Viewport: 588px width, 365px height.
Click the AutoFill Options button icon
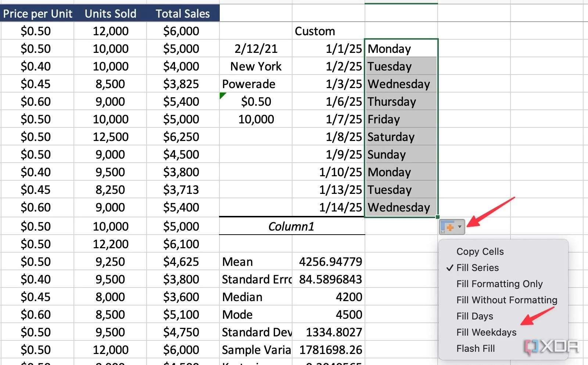[x=448, y=227]
